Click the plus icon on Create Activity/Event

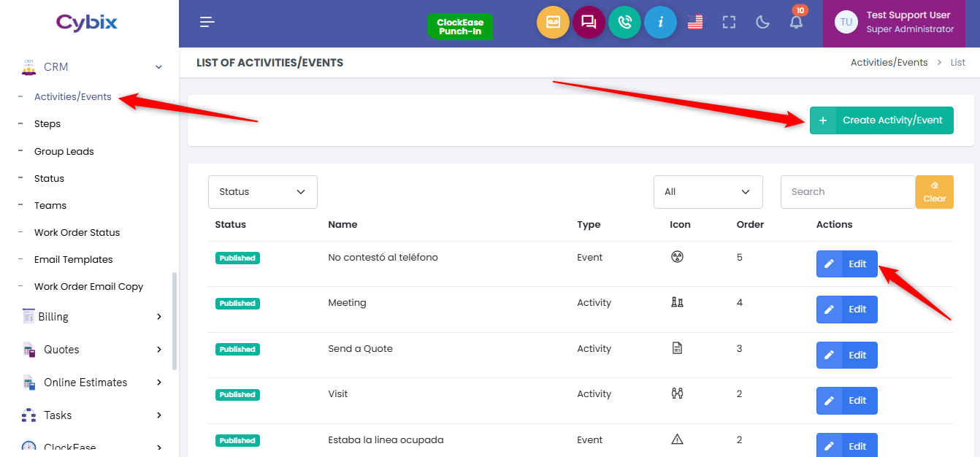[x=823, y=120]
